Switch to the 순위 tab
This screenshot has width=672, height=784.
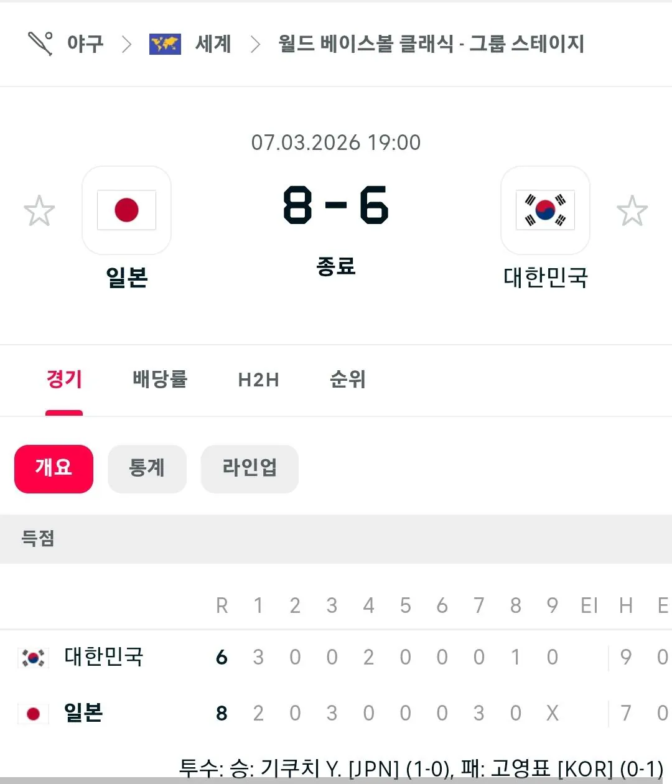click(348, 379)
